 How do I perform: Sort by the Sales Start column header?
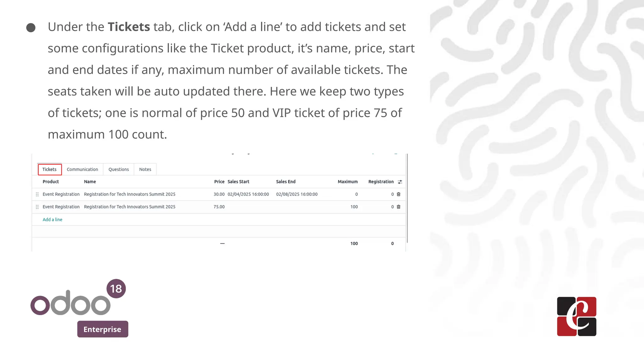(x=238, y=182)
